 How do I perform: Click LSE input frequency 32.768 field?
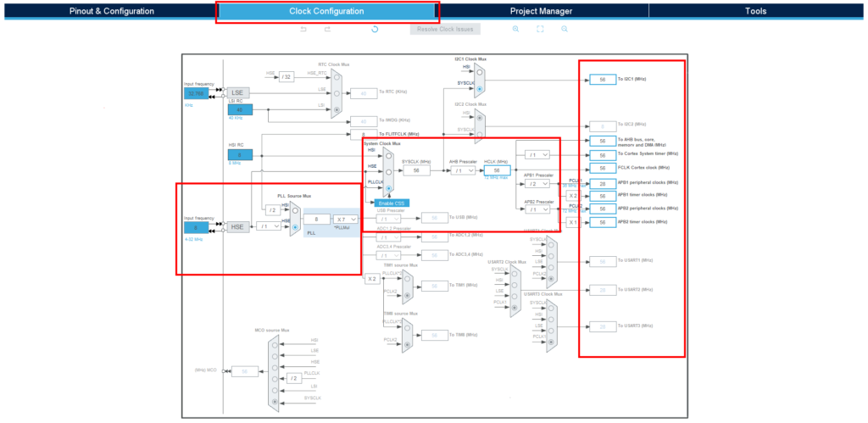coord(197,93)
